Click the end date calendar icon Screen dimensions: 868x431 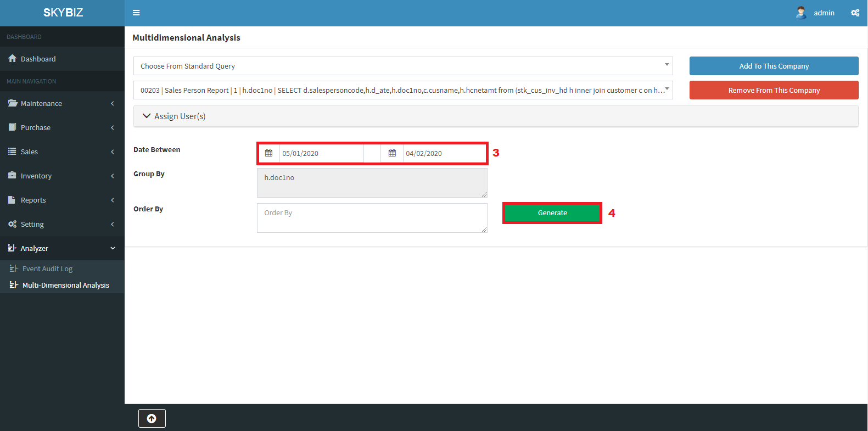coord(392,153)
